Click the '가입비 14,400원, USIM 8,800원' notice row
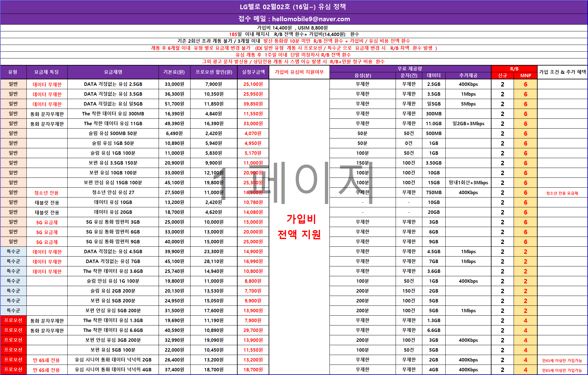 coord(294,28)
